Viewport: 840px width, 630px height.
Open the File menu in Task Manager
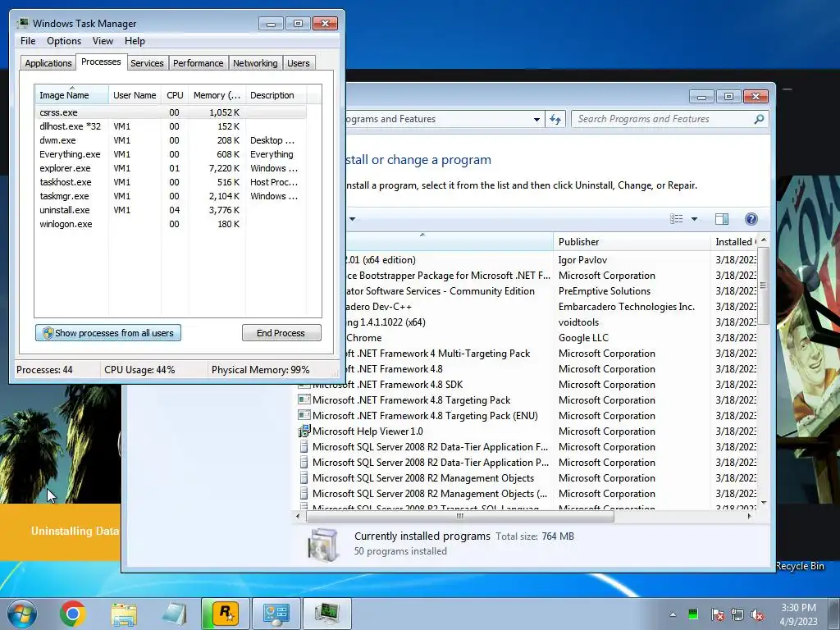28,41
